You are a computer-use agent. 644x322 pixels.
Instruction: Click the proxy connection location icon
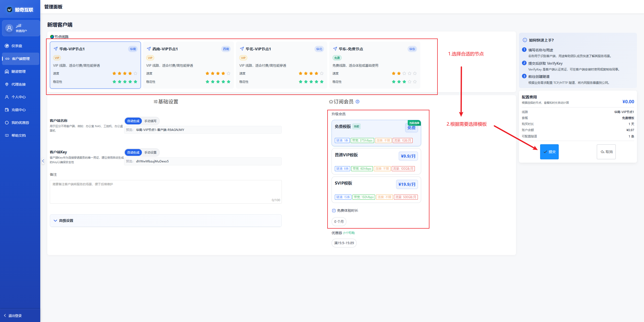click(7, 84)
